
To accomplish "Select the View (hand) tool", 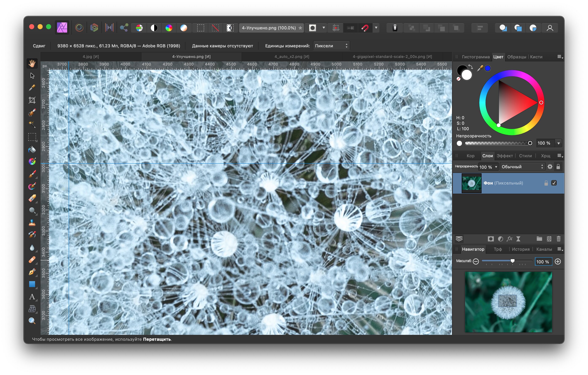I will click(32, 64).
